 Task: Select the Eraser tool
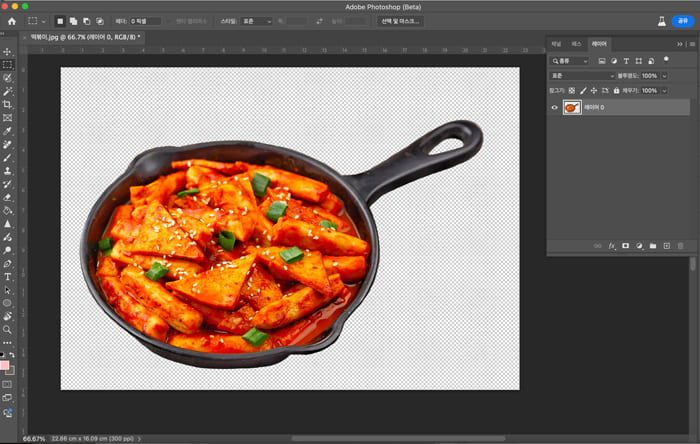[7, 197]
